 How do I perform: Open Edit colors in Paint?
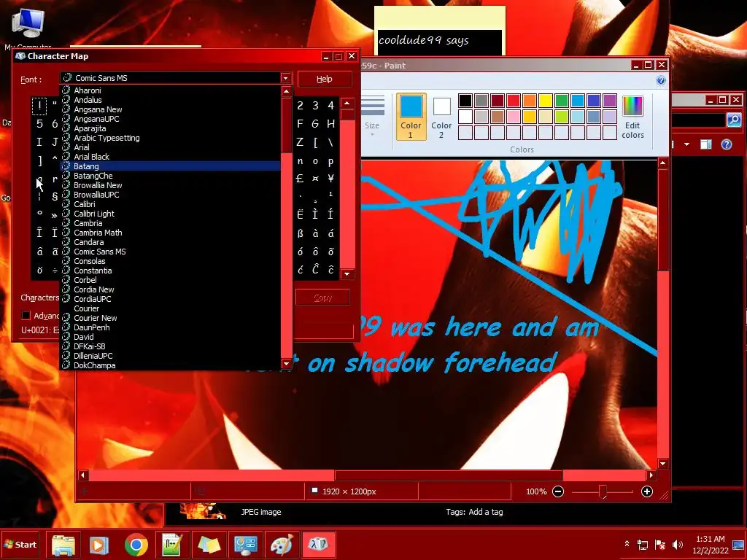click(x=632, y=117)
